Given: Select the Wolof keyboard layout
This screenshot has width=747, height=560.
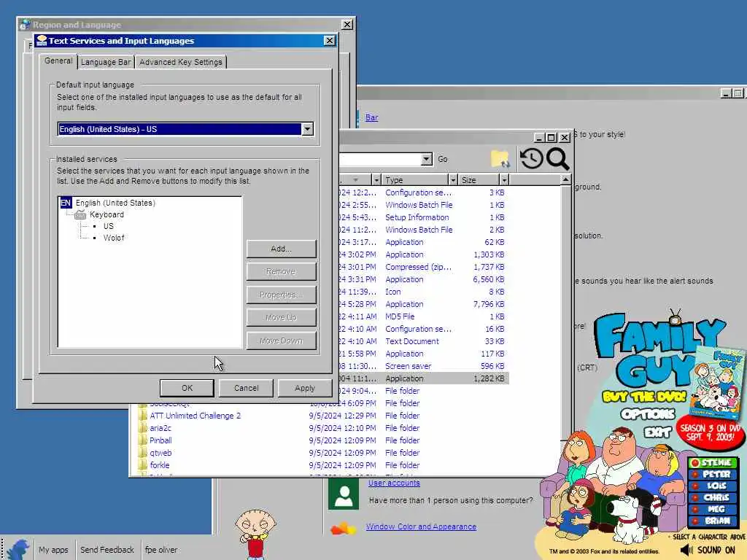Looking at the screenshot, I should pyautogui.click(x=114, y=238).
